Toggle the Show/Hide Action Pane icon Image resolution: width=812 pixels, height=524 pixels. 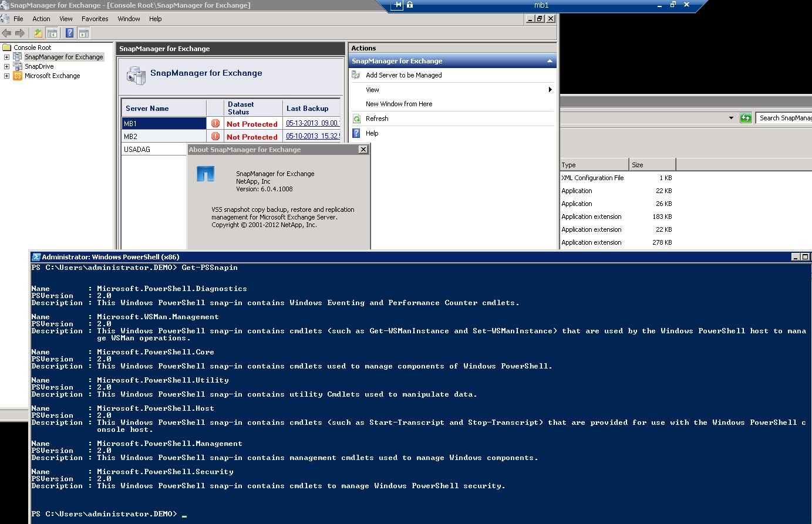(84, 33)
